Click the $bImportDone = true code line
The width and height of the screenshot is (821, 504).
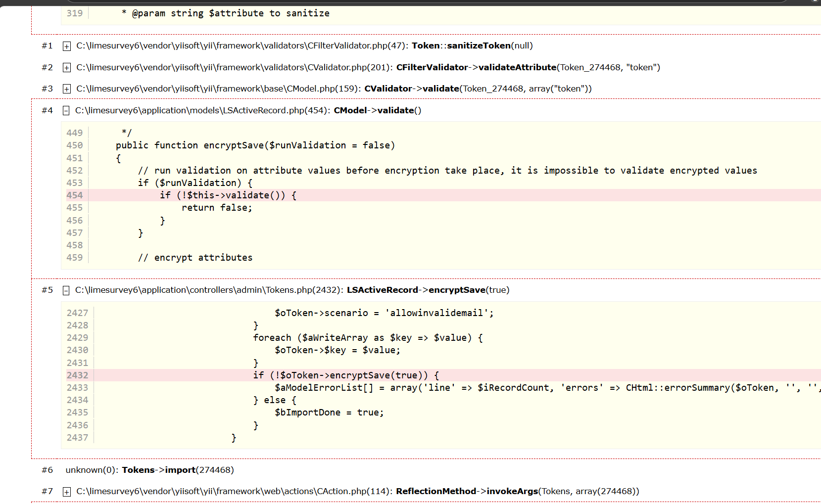point(329,412)
